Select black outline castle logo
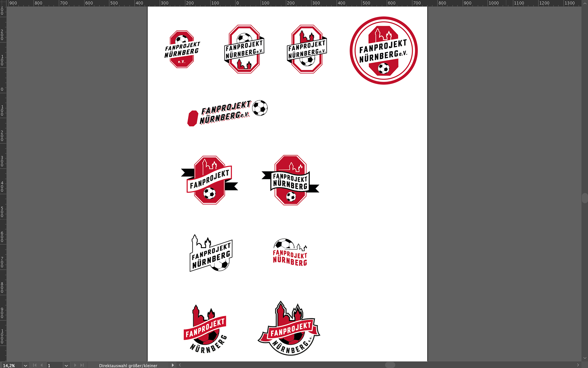This screenshot has height=368, width=588. coord(211,254)
